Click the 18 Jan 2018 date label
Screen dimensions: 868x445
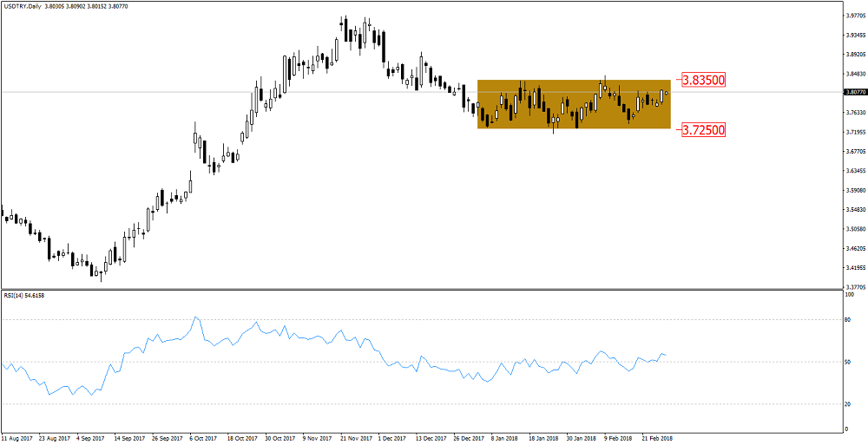544,438
